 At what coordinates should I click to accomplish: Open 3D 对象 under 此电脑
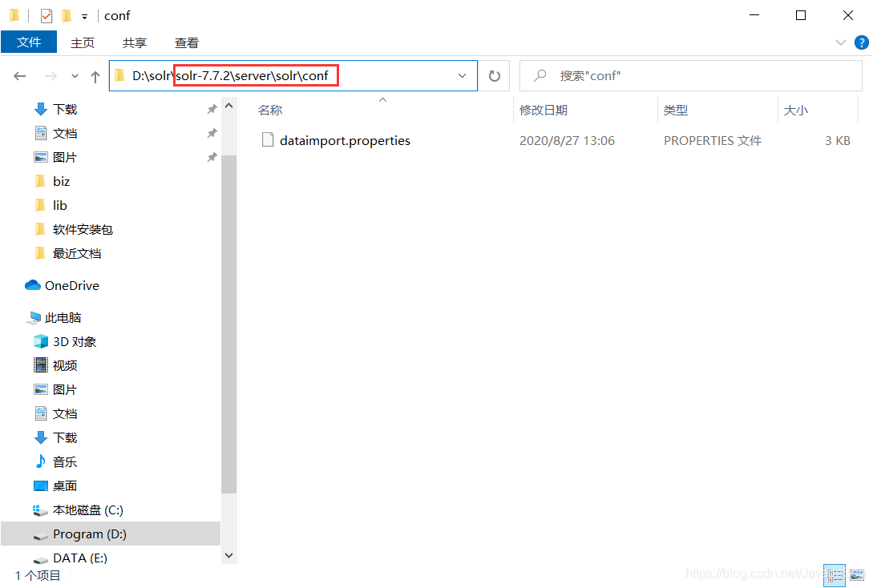75,341
